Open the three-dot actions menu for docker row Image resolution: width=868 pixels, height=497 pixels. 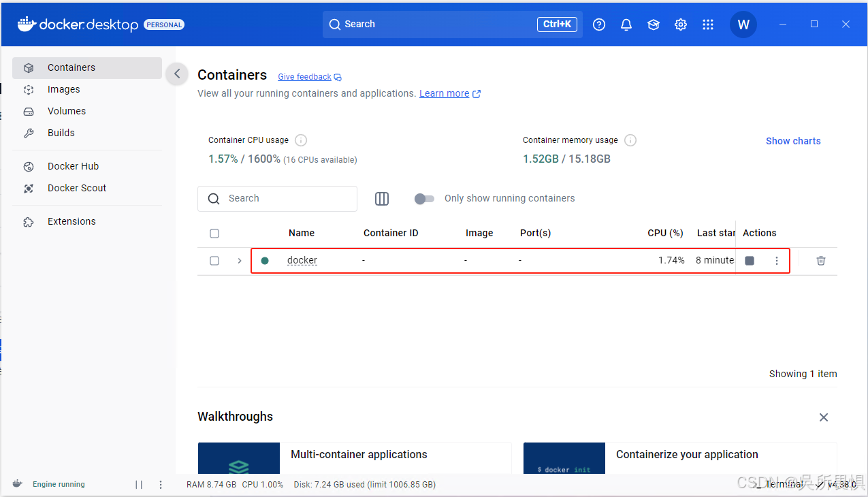tap(777, 261)
